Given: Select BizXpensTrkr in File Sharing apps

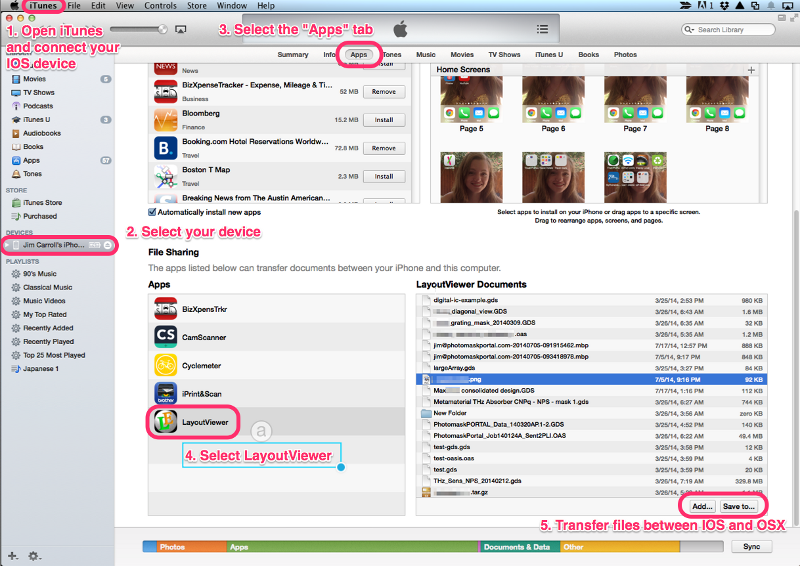Looking at the screenshot, I should pyautogui.click(x=277, y=309).
